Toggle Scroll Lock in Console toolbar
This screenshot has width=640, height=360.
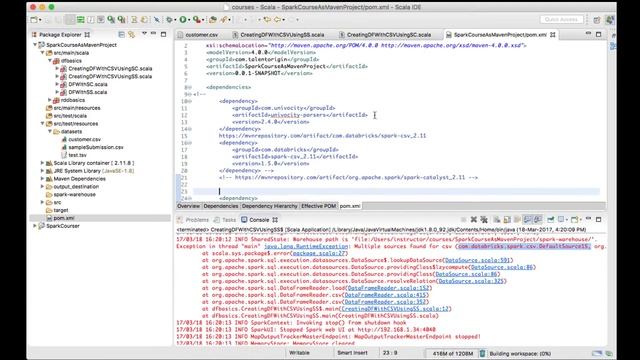(x=507, y=220)
